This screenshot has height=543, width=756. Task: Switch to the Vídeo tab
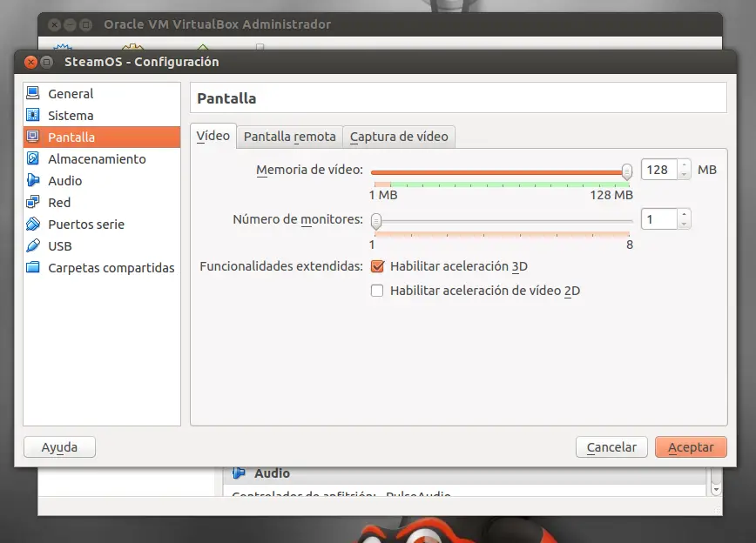coord(213,136)
